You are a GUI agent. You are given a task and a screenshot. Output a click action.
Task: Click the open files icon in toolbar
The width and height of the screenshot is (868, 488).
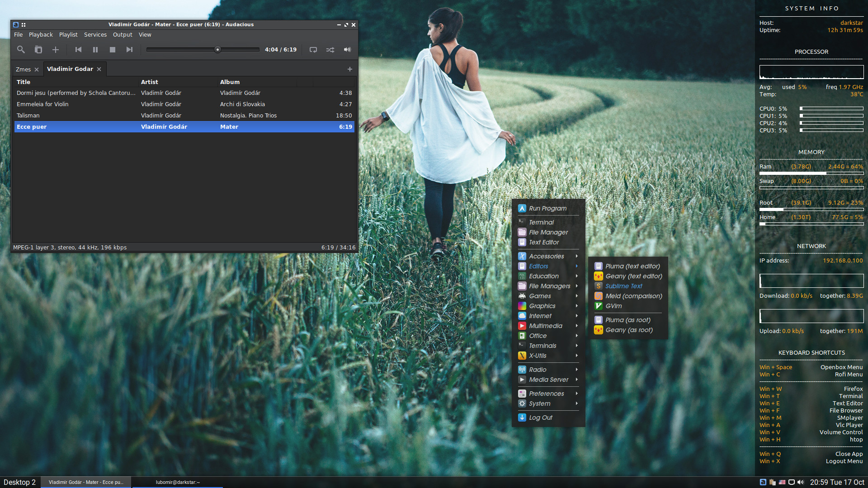(38, 50)
